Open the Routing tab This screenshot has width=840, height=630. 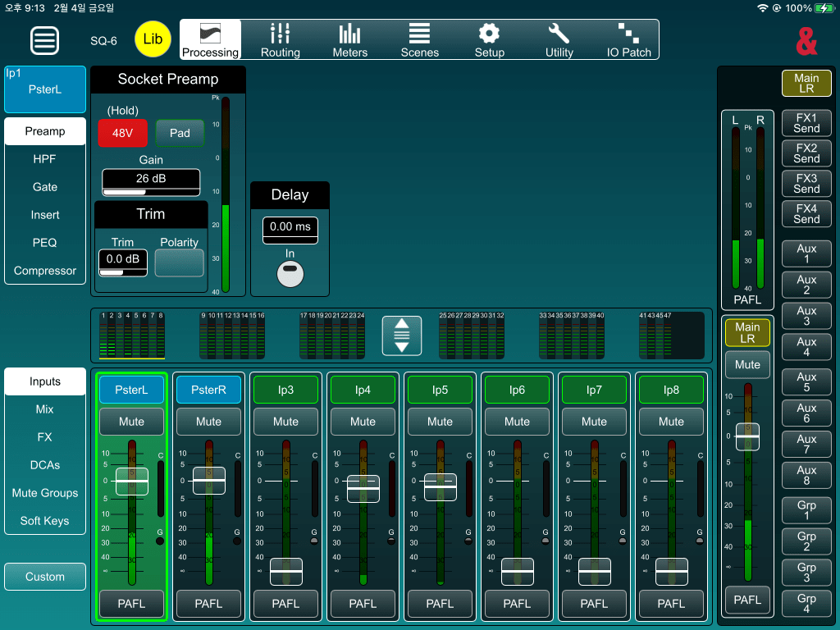click(x=281, y=39)
